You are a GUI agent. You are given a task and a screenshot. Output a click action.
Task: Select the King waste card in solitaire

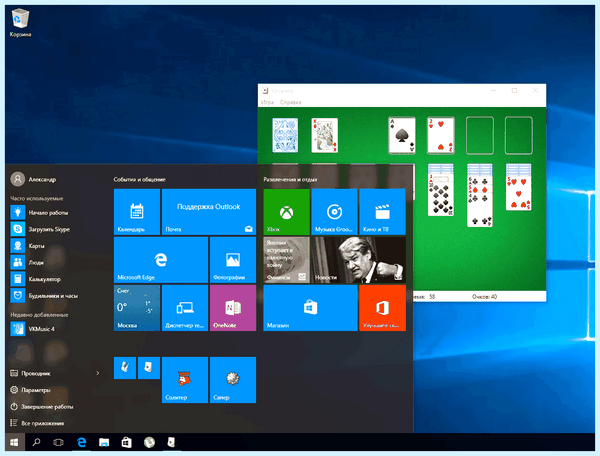click(x=325, y=135)
